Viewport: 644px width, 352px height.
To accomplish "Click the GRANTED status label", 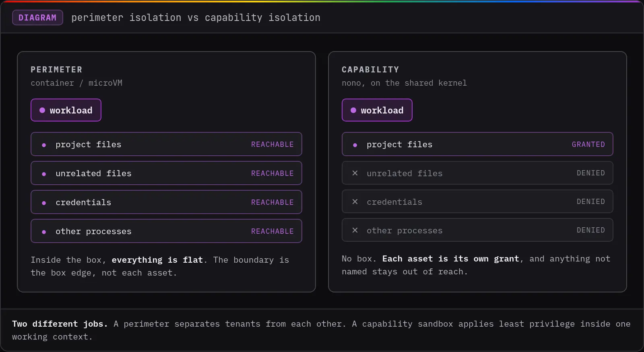I will pyautogui.click(x=588, y=144).
